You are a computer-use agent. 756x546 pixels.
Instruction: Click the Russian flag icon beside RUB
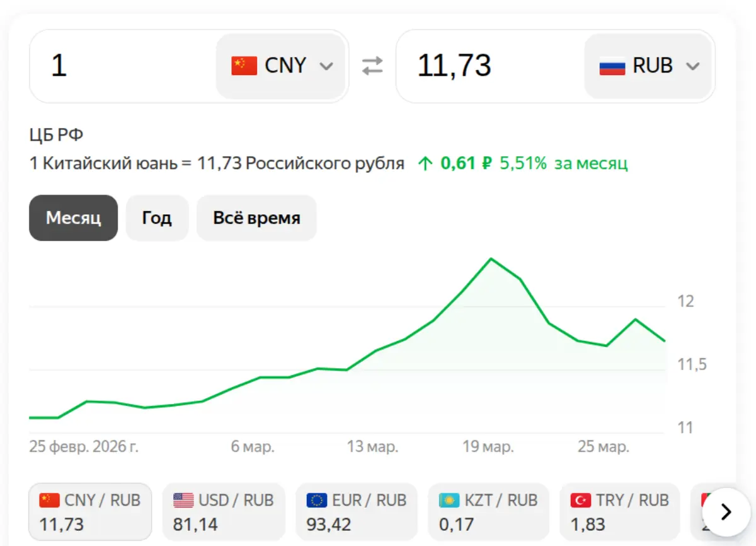click(612, 65)
